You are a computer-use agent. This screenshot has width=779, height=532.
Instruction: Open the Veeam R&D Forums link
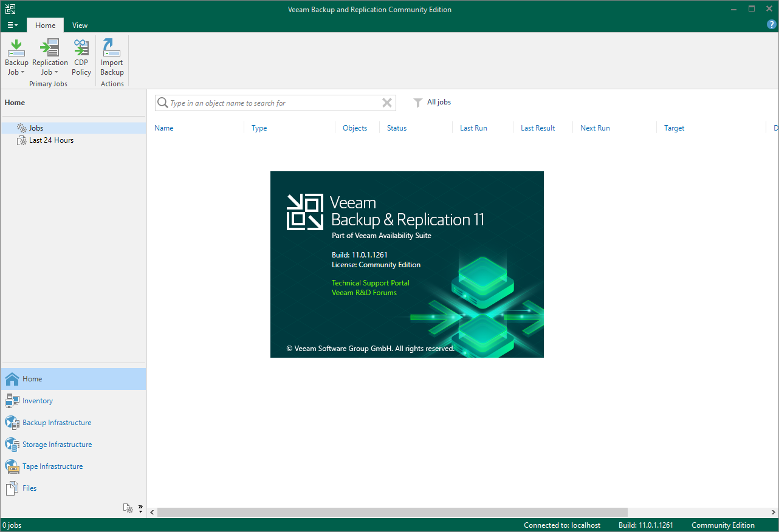(364, 293)
